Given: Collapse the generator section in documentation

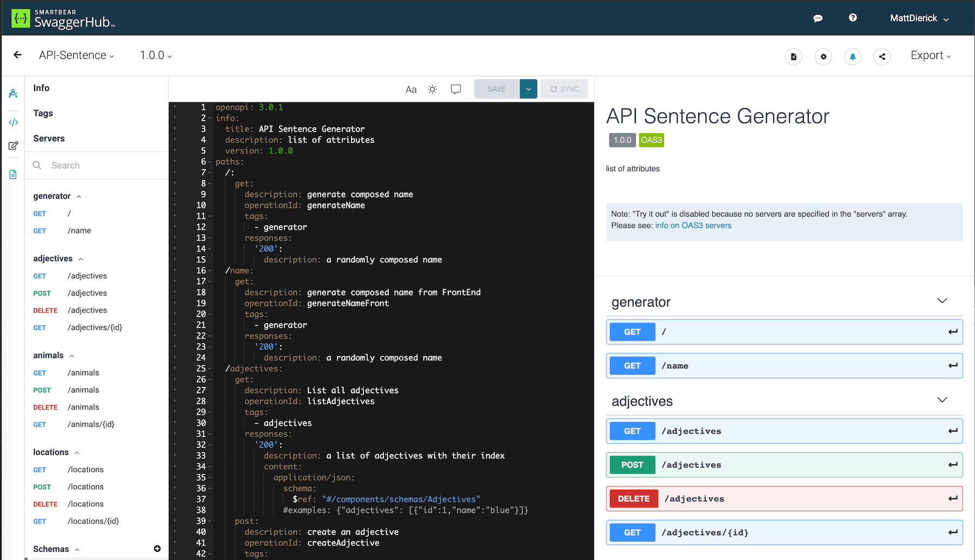Looking at the screenshot, I should [942, 301].
